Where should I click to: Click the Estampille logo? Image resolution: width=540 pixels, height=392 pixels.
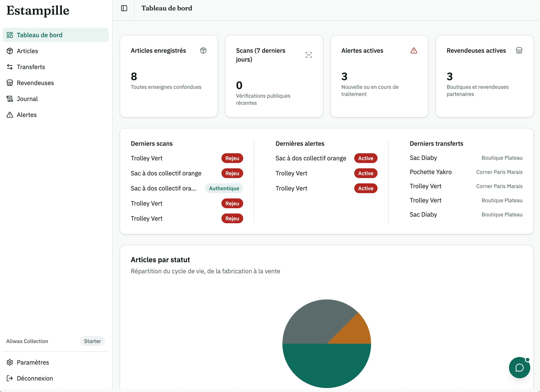click(x=38, y=10)
